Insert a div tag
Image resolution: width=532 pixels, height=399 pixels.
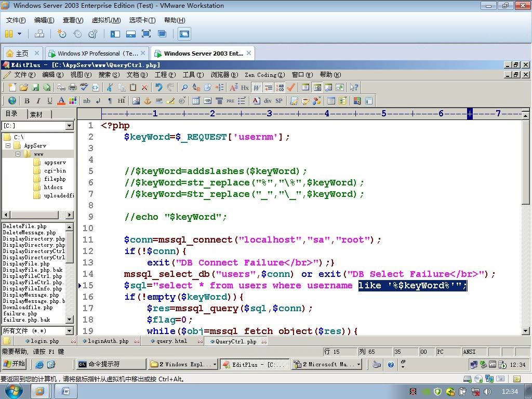click(268, 101)
